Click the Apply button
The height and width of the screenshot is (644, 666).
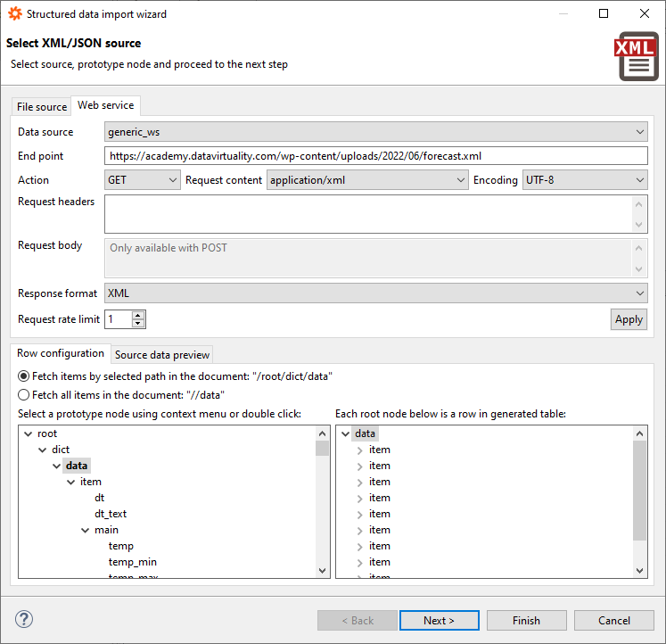coord(629,319)
